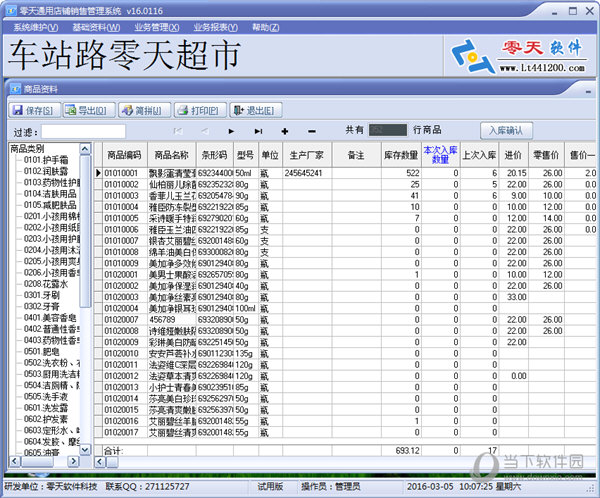
Task: Click the Save (保存) toolbar button
Action: [34, 110]
